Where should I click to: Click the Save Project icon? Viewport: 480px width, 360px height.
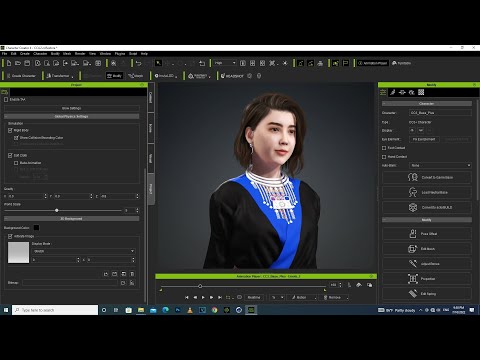click(27, 63)
